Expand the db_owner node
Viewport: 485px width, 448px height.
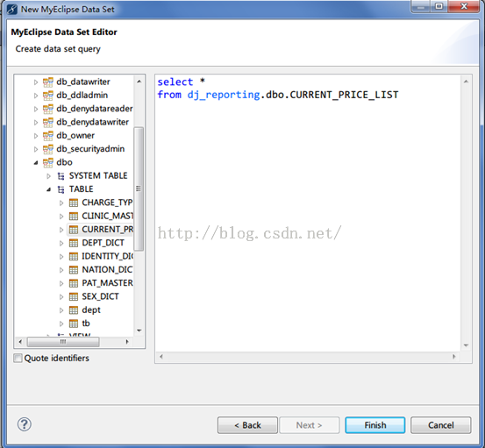click(x=36, y=136)
